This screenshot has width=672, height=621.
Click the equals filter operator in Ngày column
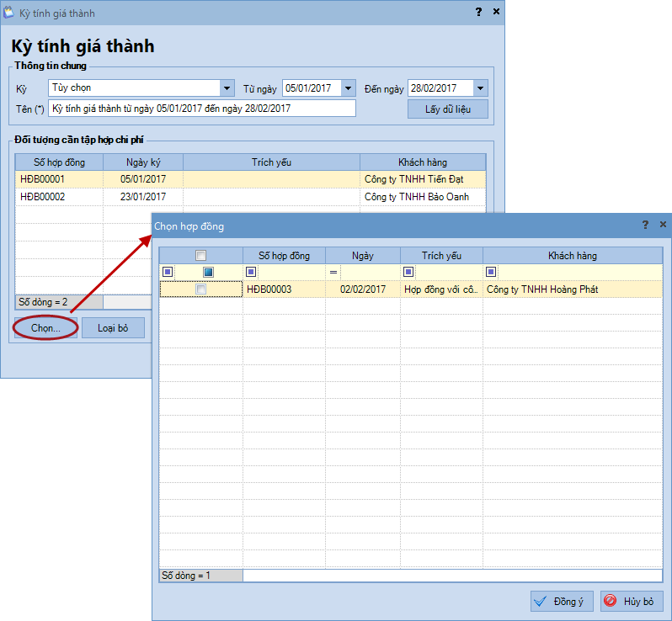[333, 272]
